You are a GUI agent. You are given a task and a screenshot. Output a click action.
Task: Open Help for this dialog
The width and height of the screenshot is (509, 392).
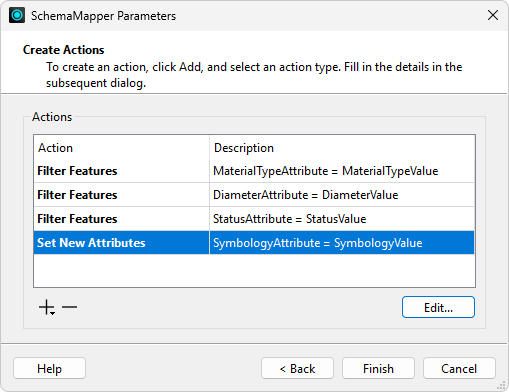coord(49,368)
